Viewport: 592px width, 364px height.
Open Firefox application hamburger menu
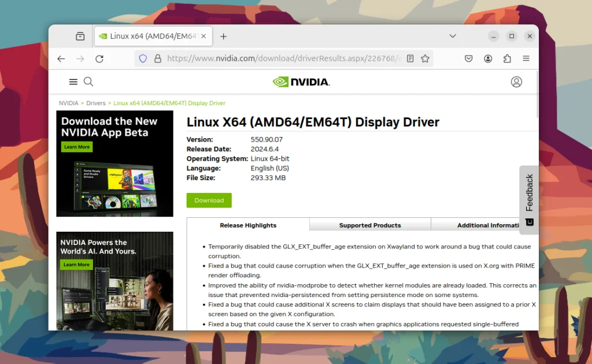point(526,58)
